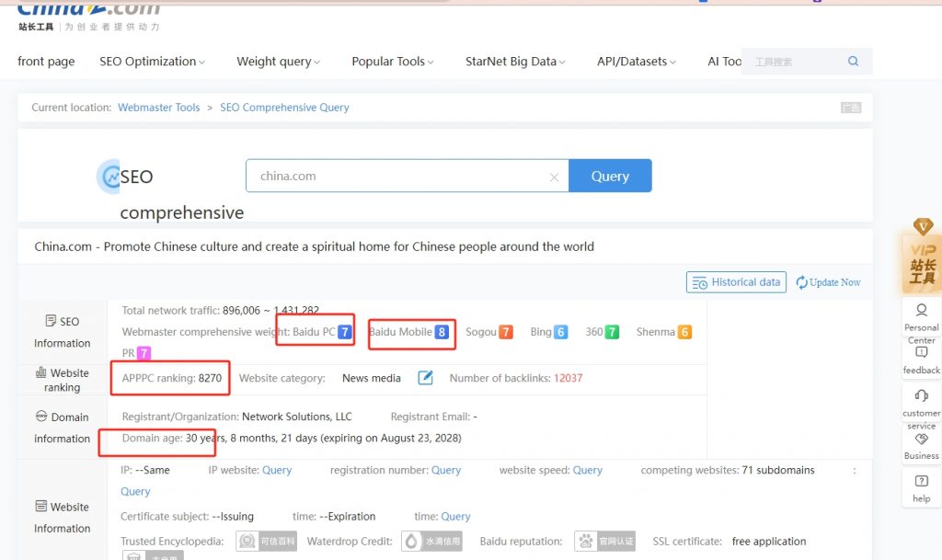Click the 360 weight badge 7
Image resolution: width=942 pixels, height=560 pixels.
click(x=612, y=332)
